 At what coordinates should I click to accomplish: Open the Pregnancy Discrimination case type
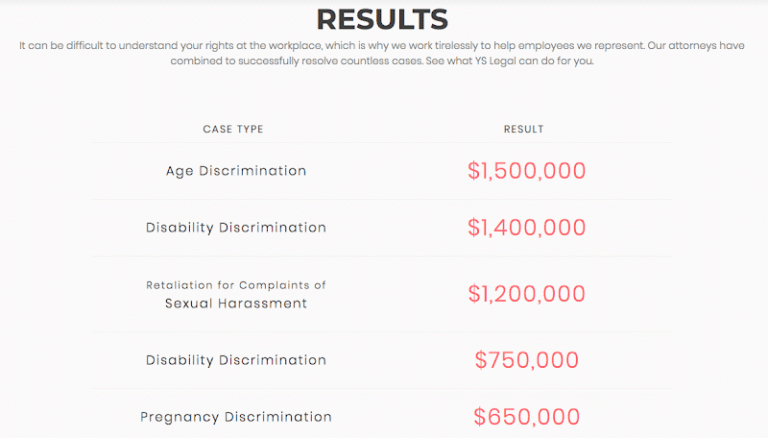236,417
